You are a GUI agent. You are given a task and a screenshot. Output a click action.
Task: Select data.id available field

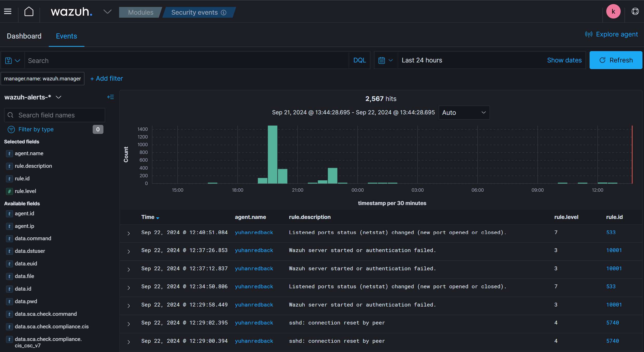23,289
